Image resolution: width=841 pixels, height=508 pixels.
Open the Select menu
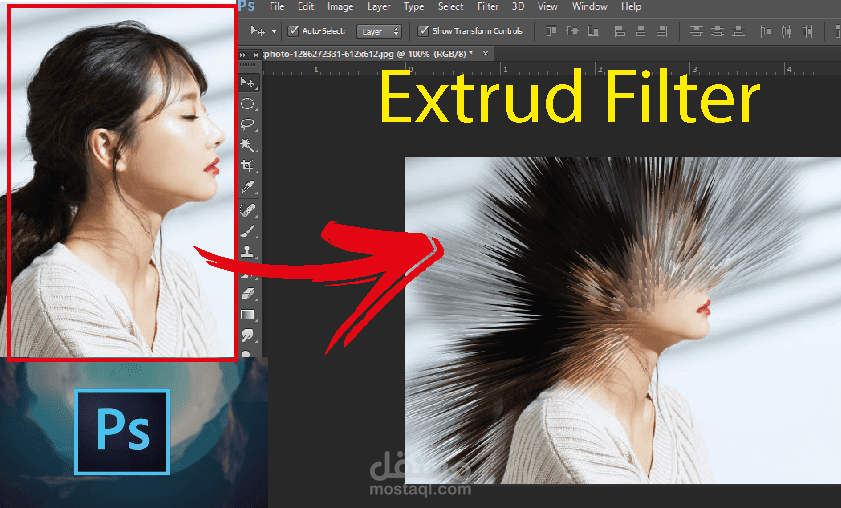451,6
